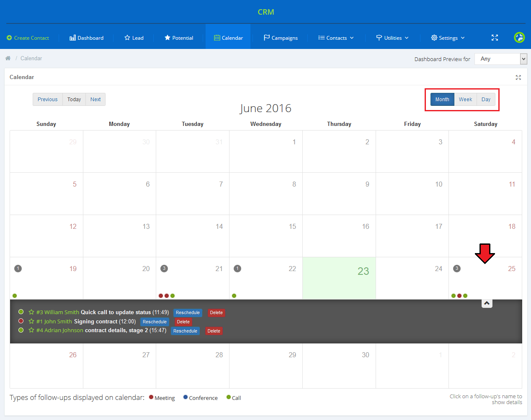531x420 pixels.
Task: Select the June 8 day cell
Action: point(266,194)
